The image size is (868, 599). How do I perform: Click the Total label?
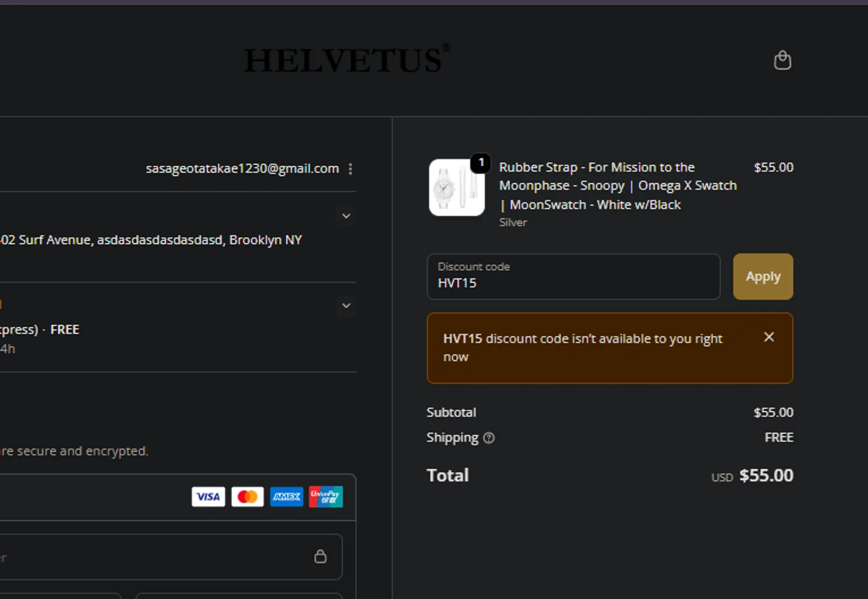(x=448, y=476)
